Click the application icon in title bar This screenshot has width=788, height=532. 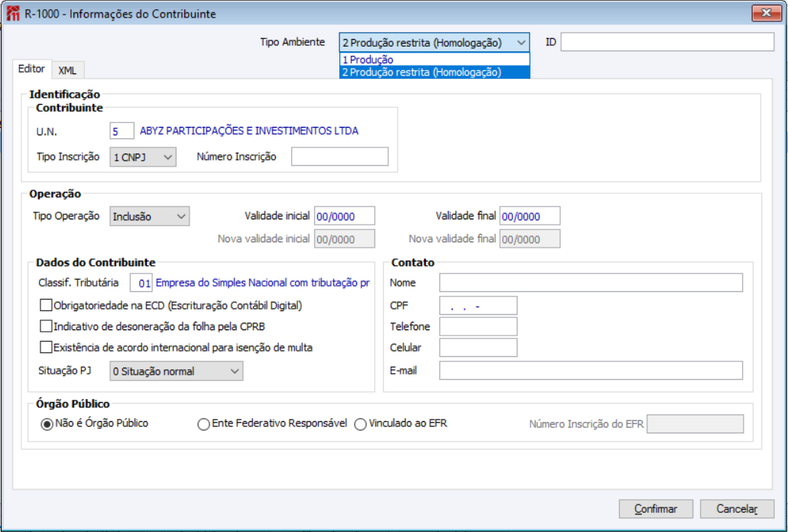(12, 14)
